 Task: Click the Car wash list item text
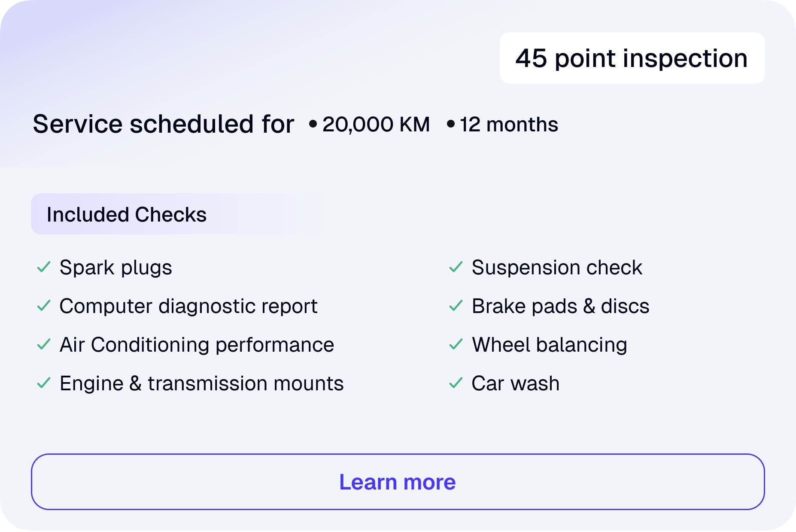click(515, 383)
